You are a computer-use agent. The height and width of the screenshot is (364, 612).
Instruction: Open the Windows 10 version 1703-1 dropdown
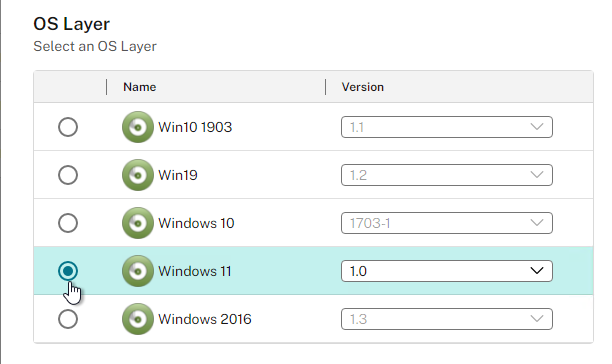pyautogui.click(x=447, y=223)
